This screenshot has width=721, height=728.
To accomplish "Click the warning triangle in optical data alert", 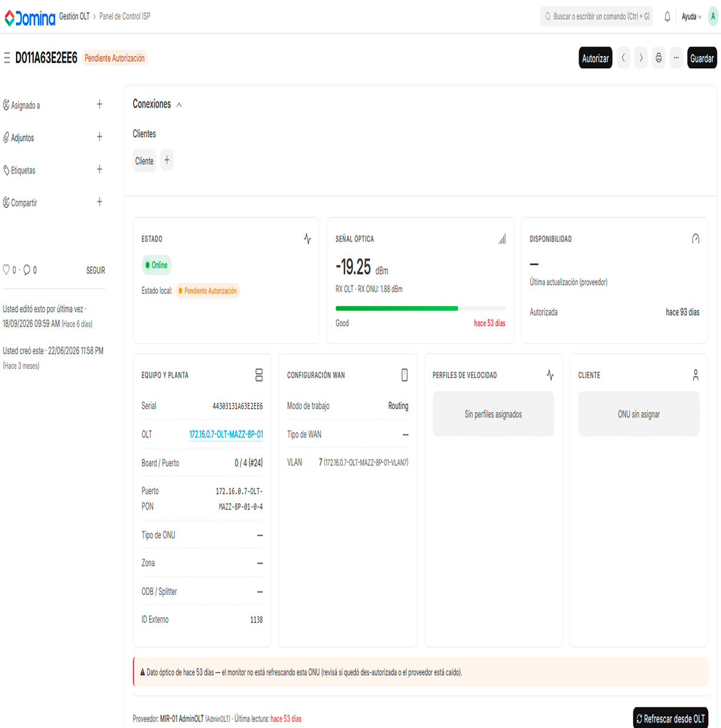I will [x=143, y=672].
